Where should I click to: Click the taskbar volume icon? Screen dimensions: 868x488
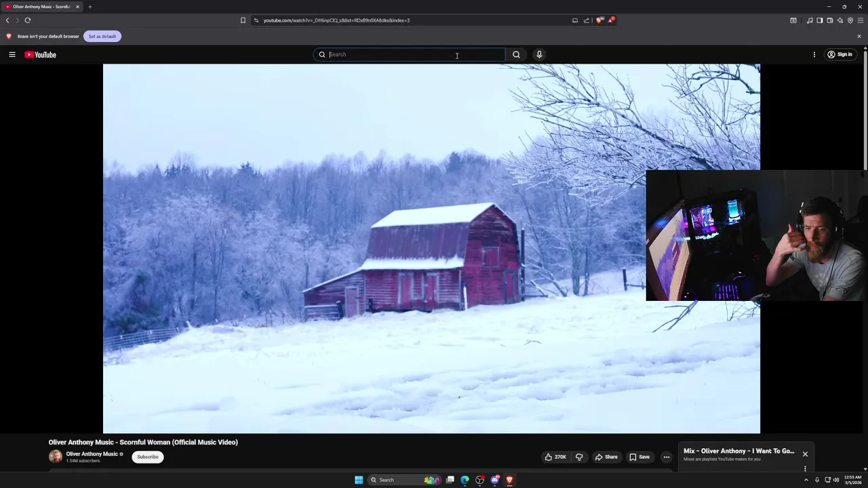pyautogui.click(x=836, y=480)
